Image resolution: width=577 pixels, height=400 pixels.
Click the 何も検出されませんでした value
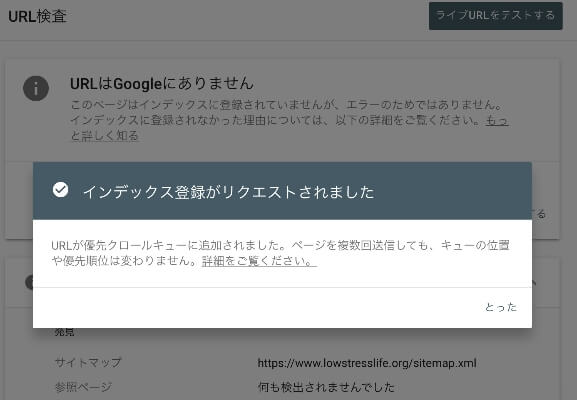pyautogui.click(x=326, y=387)
